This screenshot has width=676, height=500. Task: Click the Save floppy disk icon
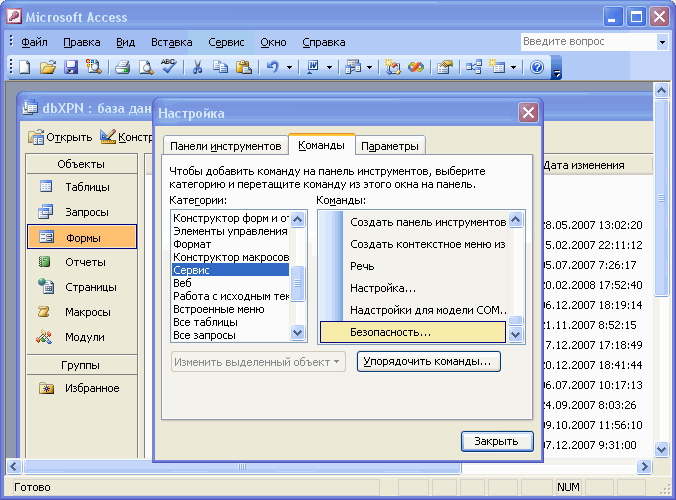pos(71,67)
